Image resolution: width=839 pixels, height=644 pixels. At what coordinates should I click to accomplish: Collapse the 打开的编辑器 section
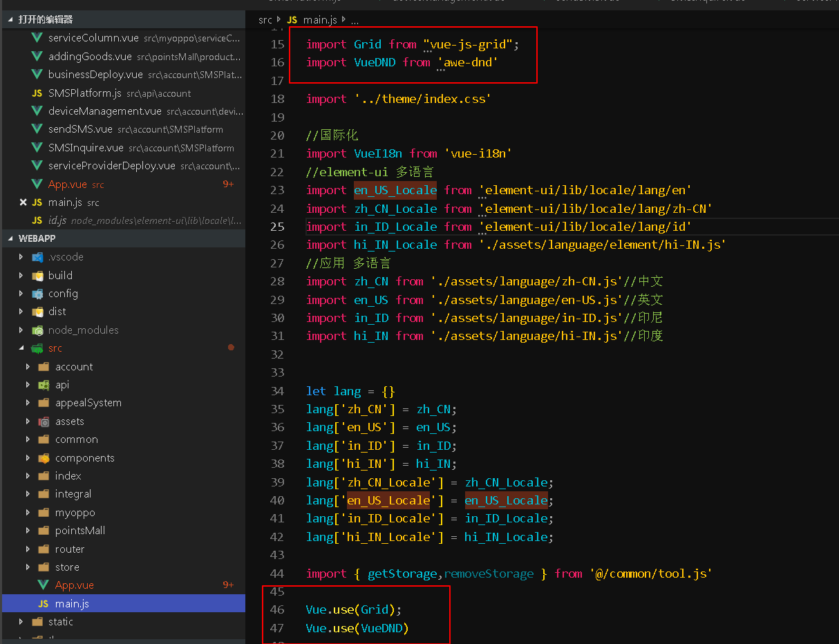tap(10, 19)
